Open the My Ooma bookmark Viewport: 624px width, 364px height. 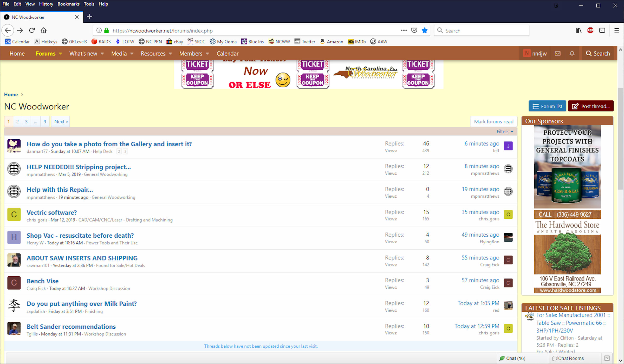click(223, 42)
